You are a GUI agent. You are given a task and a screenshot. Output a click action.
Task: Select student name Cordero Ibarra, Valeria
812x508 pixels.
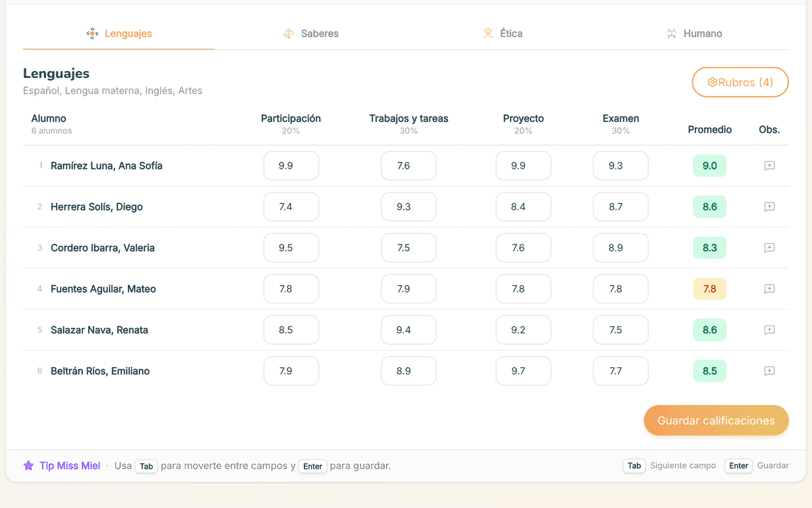[x=103, y=248]
